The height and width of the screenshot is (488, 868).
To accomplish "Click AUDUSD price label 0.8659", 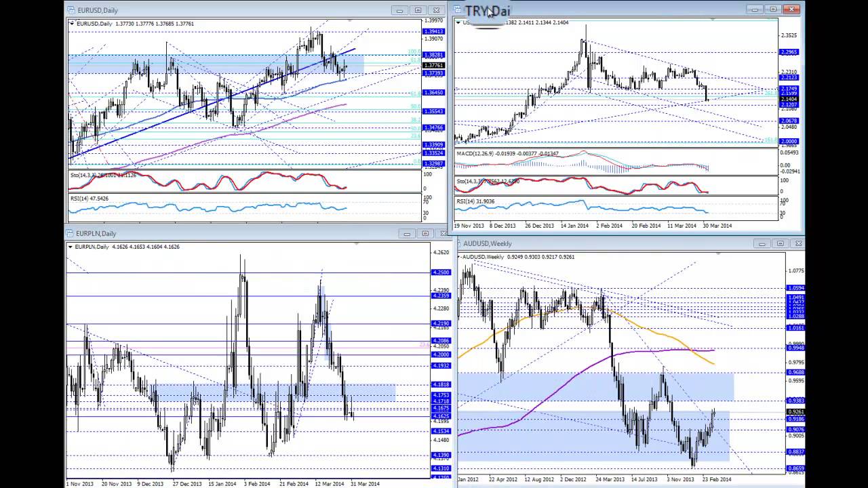I will tap(795, 468).
